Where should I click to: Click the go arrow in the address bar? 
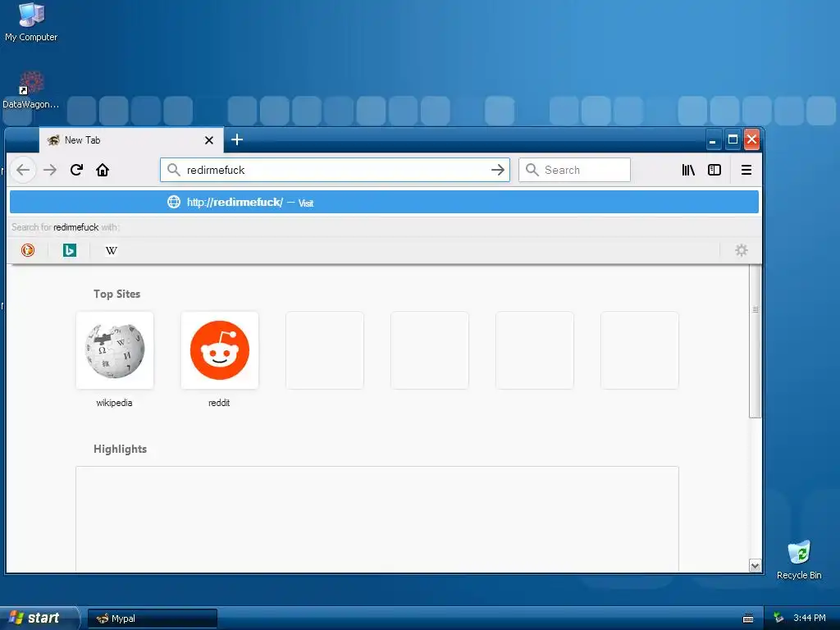[498, 170]
